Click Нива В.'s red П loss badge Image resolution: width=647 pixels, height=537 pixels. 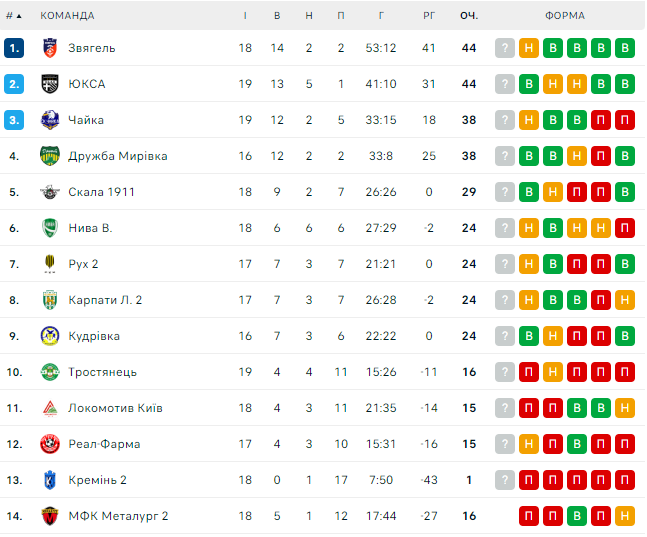coord(625,228)
